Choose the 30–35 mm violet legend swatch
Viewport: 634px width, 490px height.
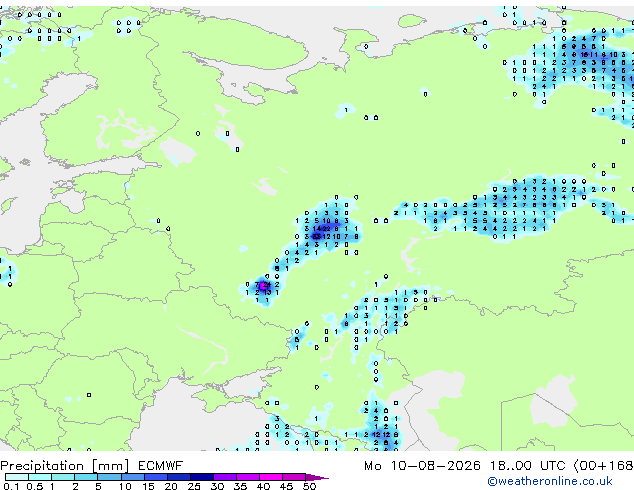point(224,477)
